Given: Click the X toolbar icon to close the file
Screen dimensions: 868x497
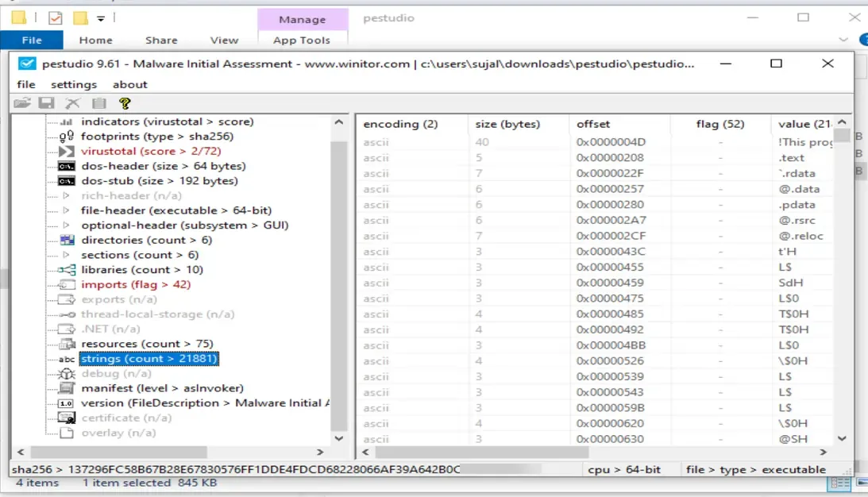Looking at the screenshot, I should [73, 103].
